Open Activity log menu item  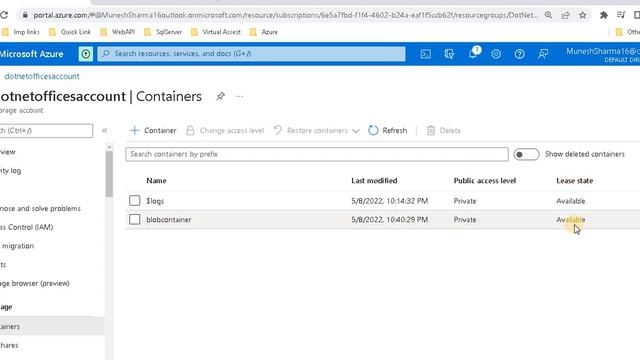[11, 171]
